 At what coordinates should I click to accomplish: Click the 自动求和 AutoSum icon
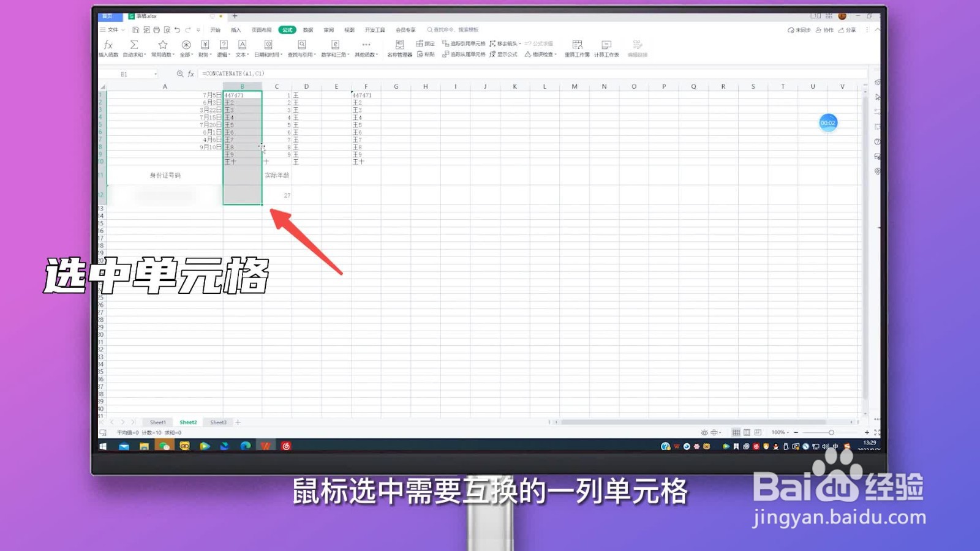point(133,48)
